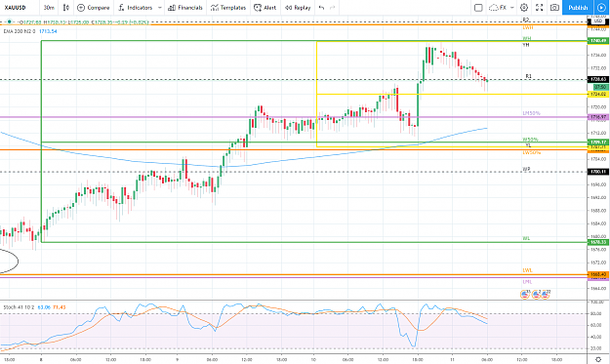Select the LM50% purple line label
Screen dimensions: 610x364
coord(531,113)
